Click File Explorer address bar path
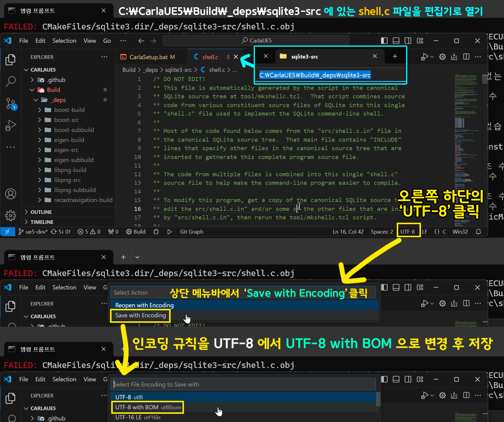 (315, 75)
